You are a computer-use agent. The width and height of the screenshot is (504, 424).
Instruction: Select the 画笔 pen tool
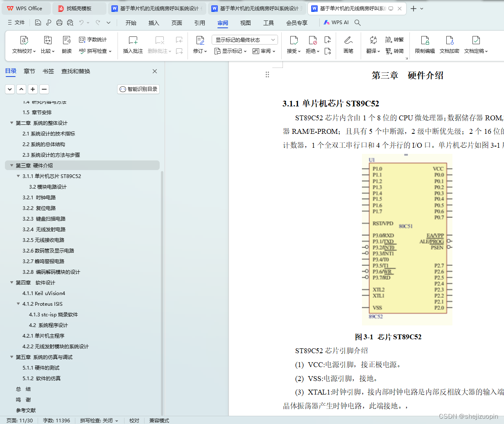pos(348,45)
